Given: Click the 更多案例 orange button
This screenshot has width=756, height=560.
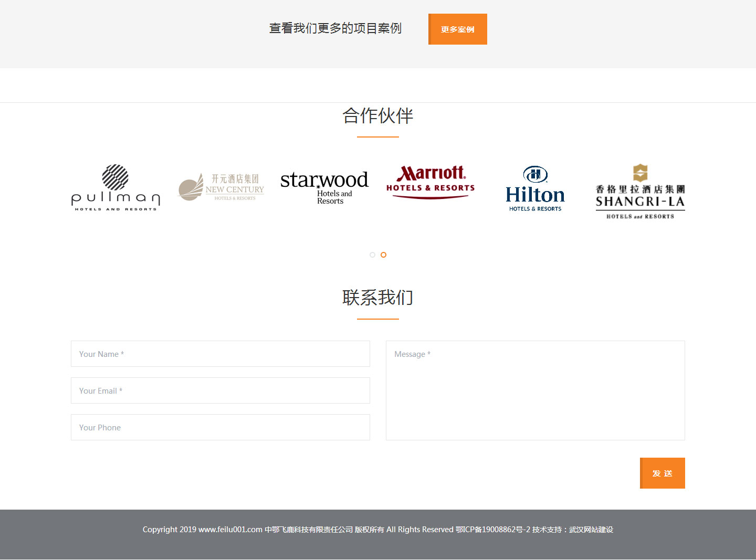Looking at the screenshot, I should tap(457, 29).
